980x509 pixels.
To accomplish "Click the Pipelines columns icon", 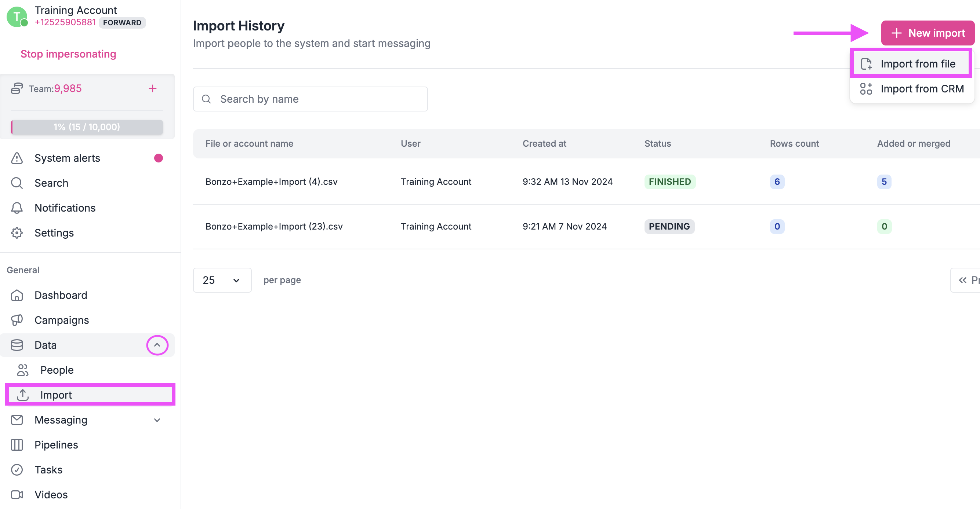I will click(17, 445).
